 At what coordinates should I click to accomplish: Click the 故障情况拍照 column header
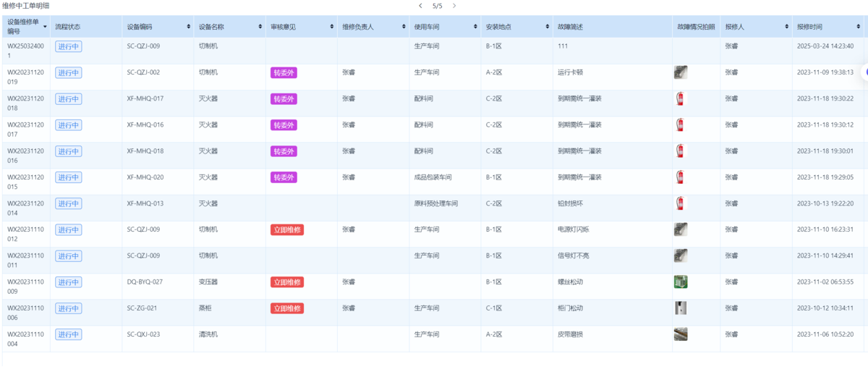click(696, 27)
